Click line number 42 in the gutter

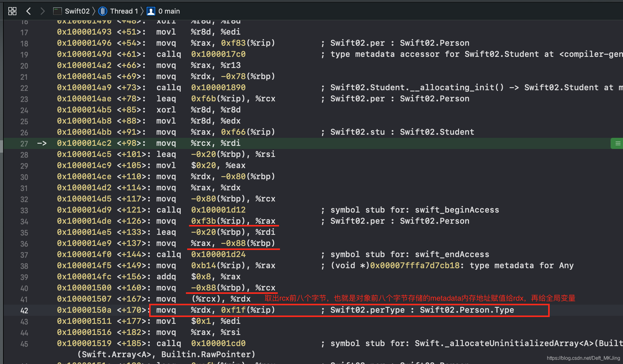24,311
